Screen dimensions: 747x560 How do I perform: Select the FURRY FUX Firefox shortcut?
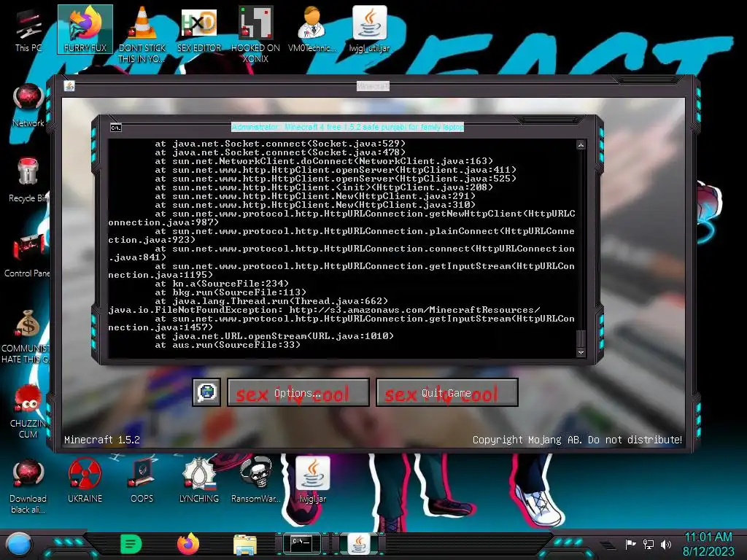click(x=85, y=29)
